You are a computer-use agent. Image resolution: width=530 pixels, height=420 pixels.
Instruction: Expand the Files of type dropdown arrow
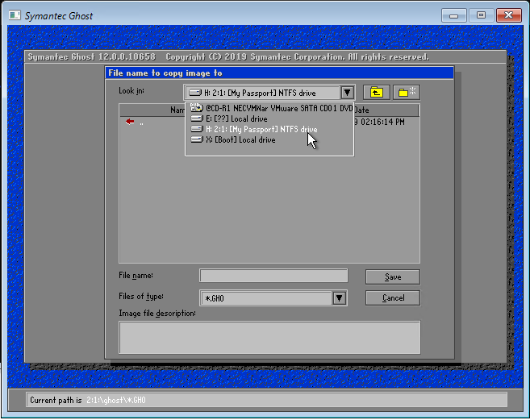[x=339, y=298]
